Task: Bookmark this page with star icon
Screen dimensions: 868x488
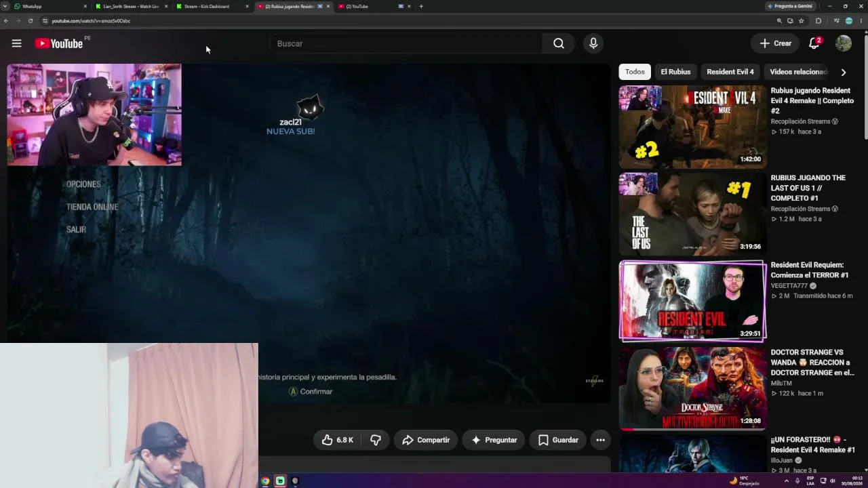Action: pyautogui.click(x=802, y=21)
